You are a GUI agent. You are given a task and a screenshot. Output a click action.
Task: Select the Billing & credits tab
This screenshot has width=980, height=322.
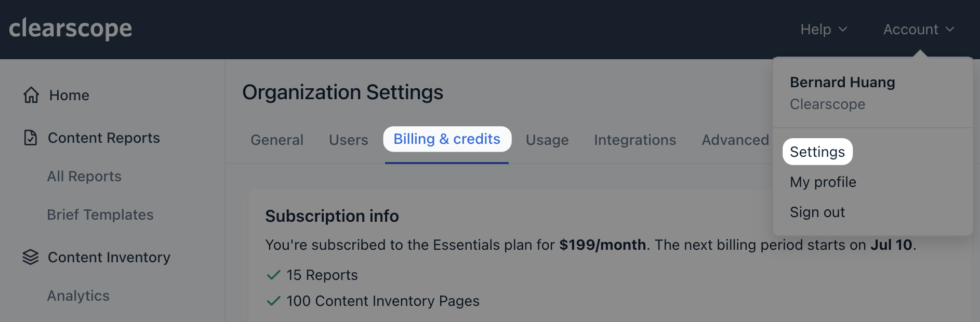click(447, 139)
